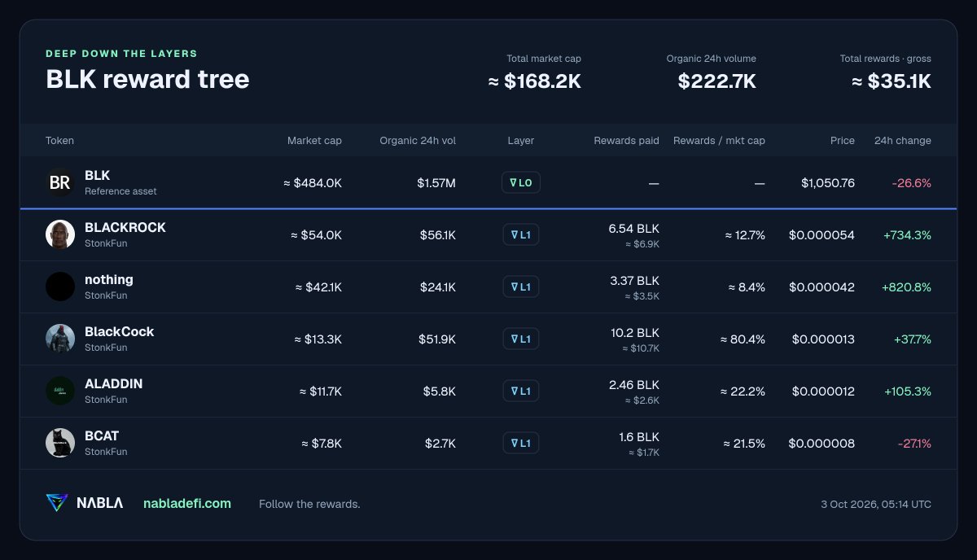Click the L1 layer badge in BCAT row
Viewport: 977px width, 560px height.
click(521, 444)
